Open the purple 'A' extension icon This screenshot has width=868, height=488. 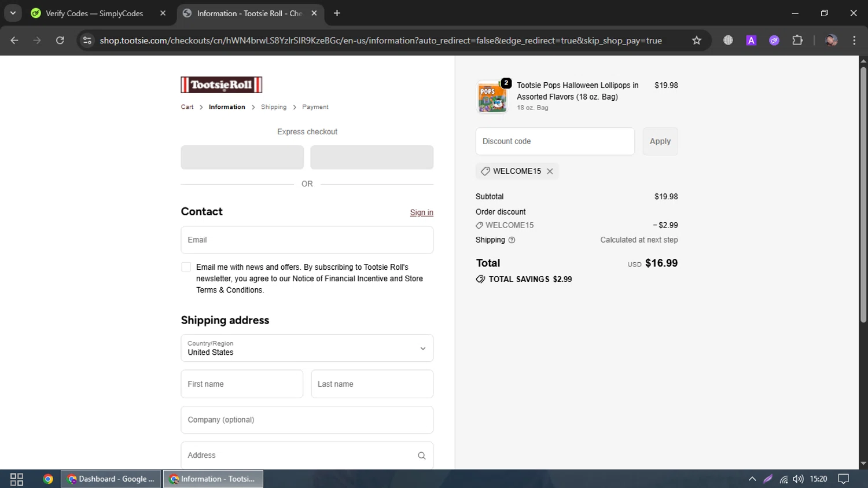[x=751, y=41]
